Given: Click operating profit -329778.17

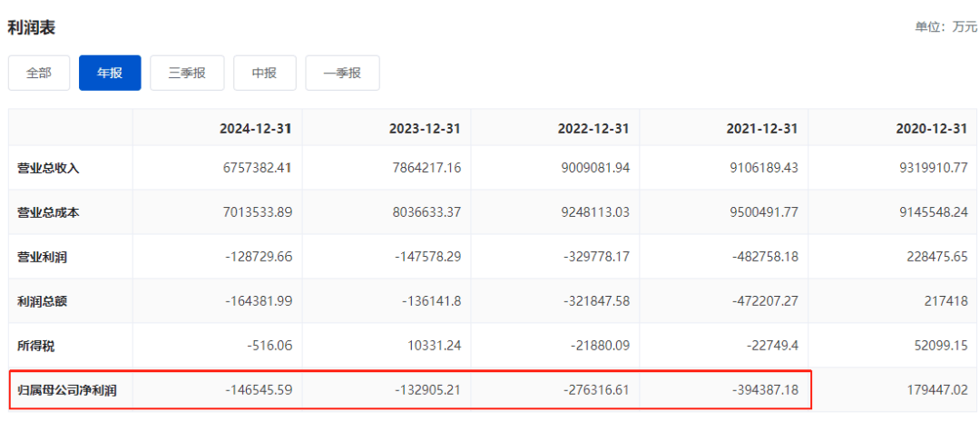Looking at the screenshot, I should pos(596,256).
